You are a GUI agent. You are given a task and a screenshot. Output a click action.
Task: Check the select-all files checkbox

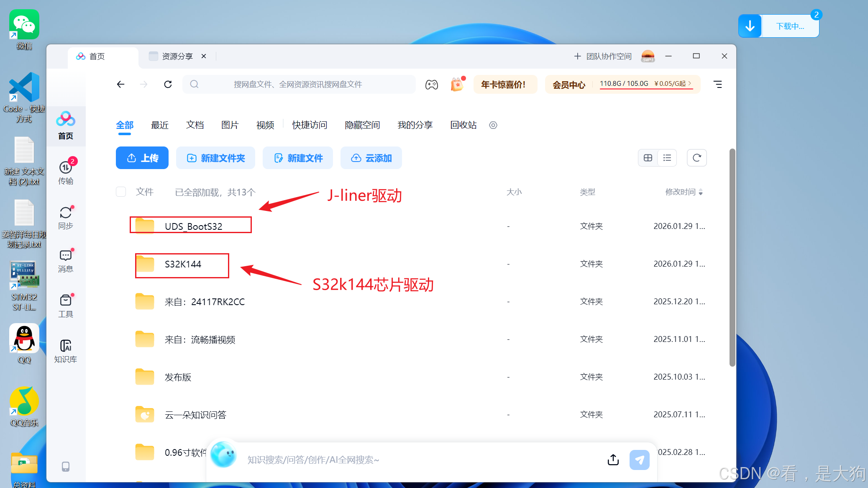(121, 192)
